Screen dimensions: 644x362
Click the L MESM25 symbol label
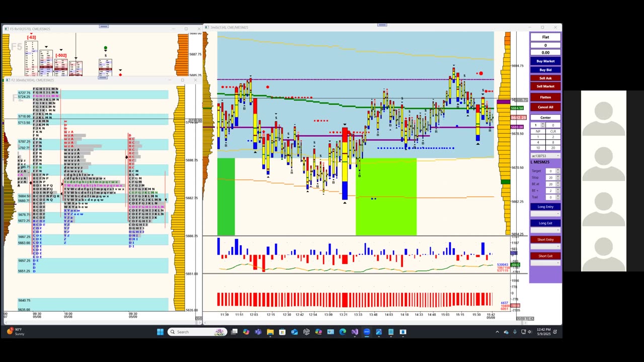(x=540, y=162)
